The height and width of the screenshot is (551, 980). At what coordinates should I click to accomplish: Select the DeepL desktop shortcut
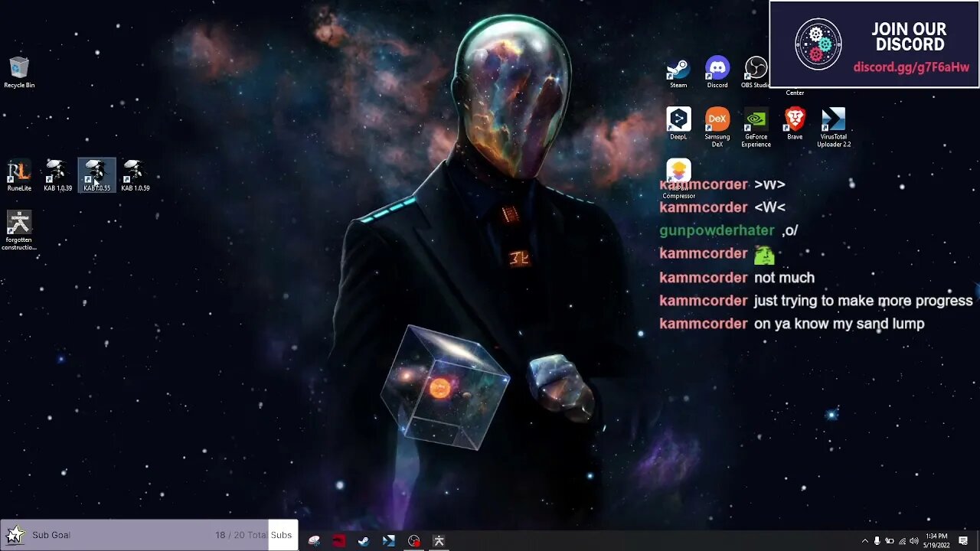[678, 124]
